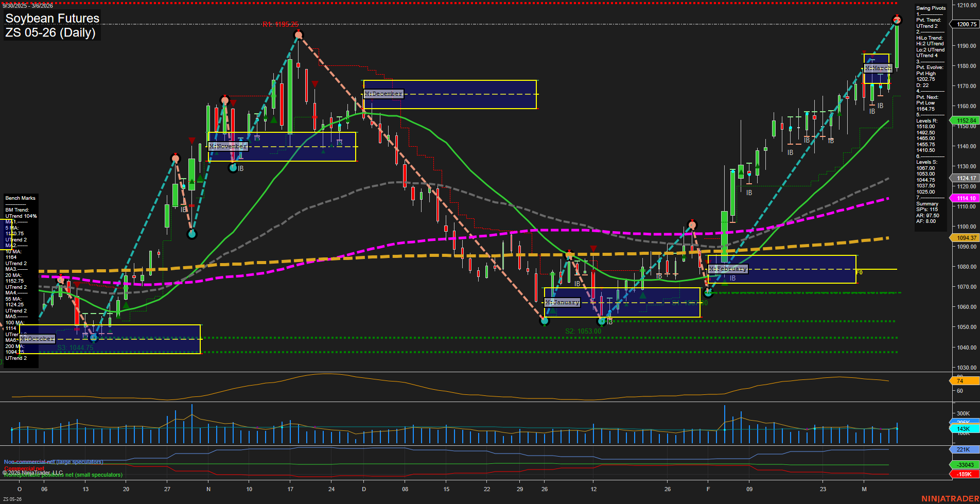Toggle the Non-commercial net legend entry
980x504 pixels.
54,462
